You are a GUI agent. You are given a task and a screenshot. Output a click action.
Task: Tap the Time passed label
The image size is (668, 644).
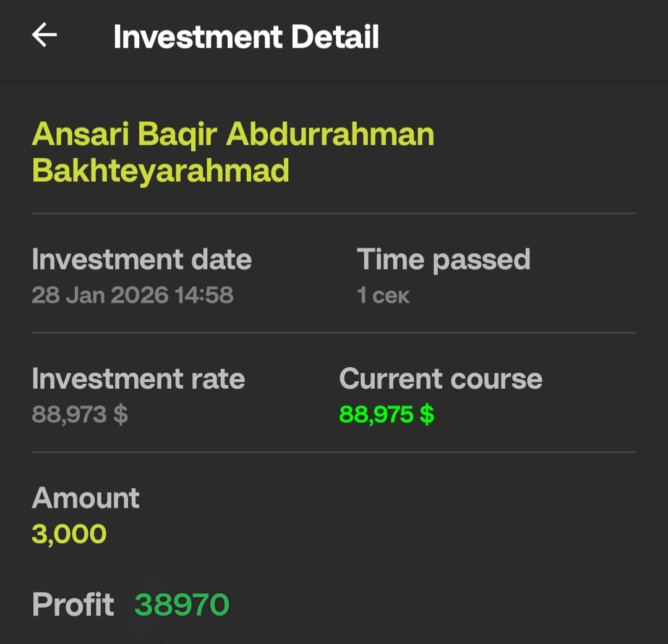[443, 260]
